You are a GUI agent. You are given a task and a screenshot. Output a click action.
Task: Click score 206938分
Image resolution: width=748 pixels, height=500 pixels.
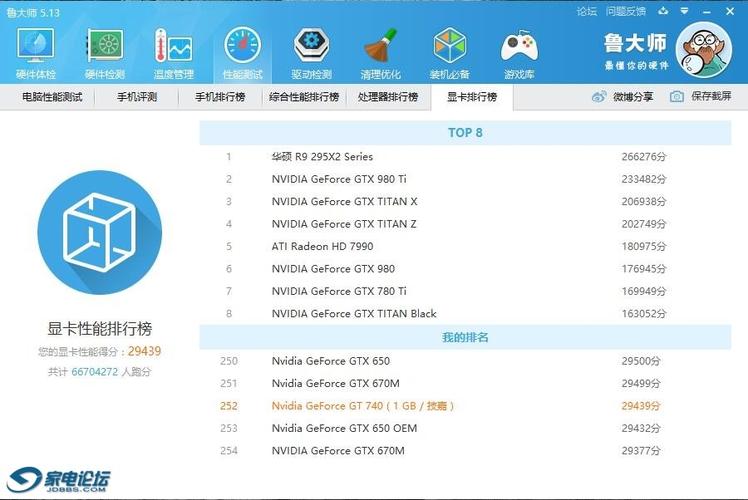[x=644, y=201]
